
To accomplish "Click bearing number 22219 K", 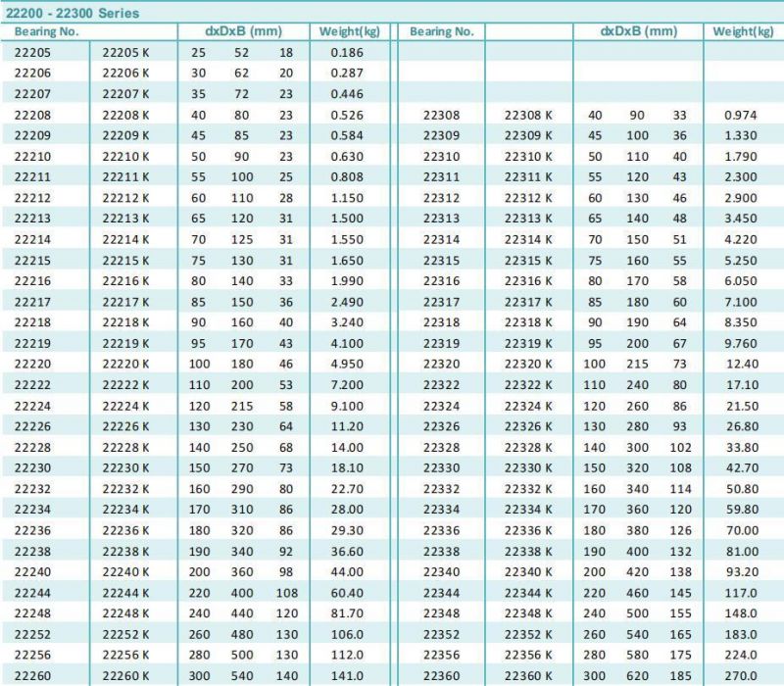I will coord(125,344).
